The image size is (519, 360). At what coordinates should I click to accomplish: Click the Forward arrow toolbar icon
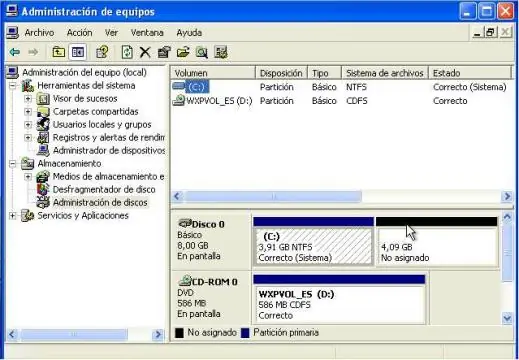pos(33,52)
